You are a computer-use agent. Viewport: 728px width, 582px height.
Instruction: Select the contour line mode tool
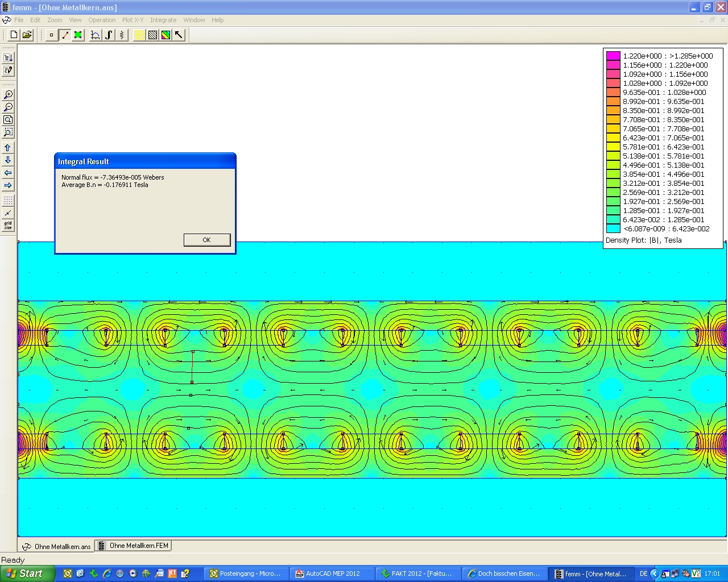pyautogui.click(x=65, y=35)
